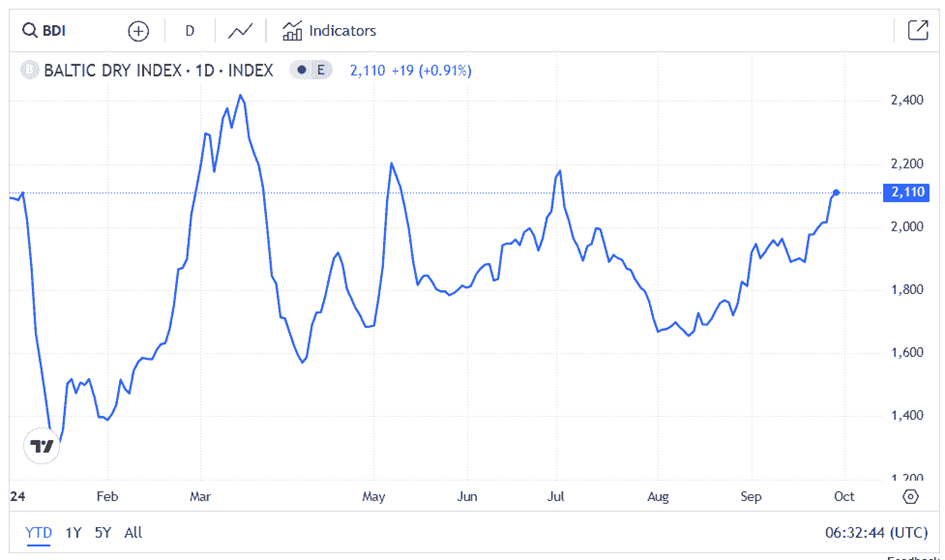Click the May time axis label
The width and height of the screenshot is (945, 560).
pos(374,497)
